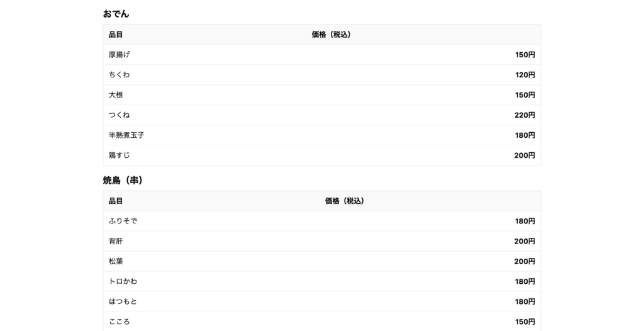Click the 220円 price for つくね
This screenshot has height=331, width=644.
pyautogui.click(x=525, y=115)
